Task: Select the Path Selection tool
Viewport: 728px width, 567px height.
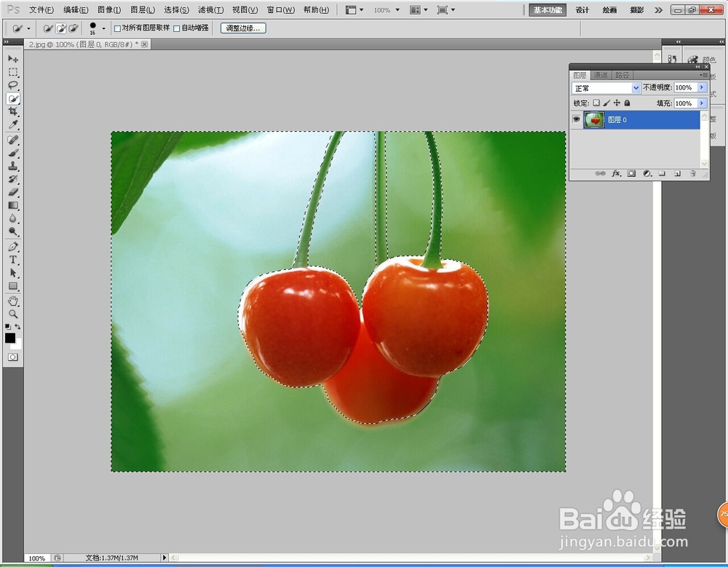Action: click(x=13, y=273)
